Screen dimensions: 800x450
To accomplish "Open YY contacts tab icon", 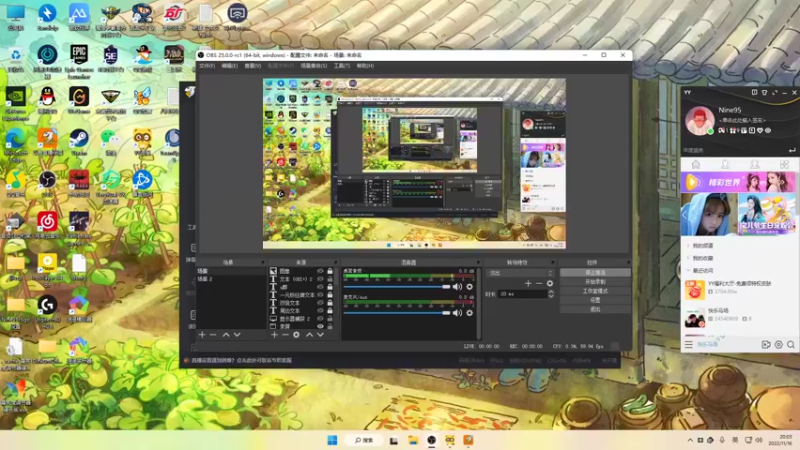I will click(x=725, y=164).
